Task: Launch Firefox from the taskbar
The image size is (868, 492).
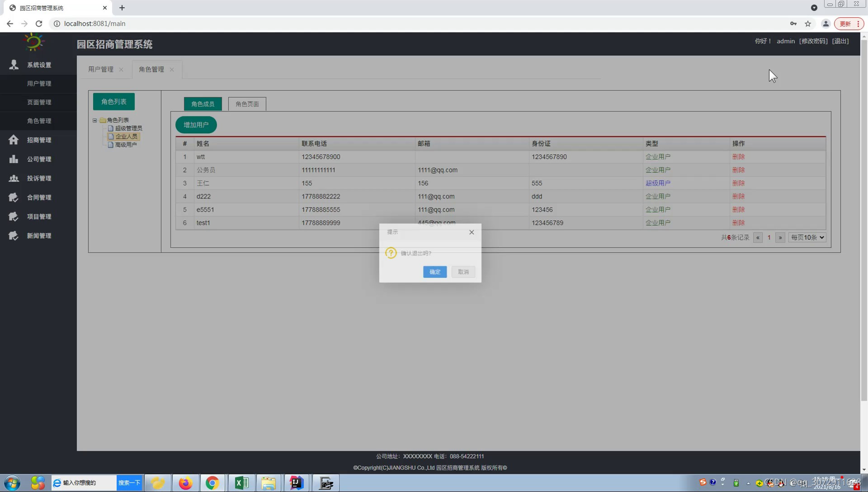Action: 185,483
